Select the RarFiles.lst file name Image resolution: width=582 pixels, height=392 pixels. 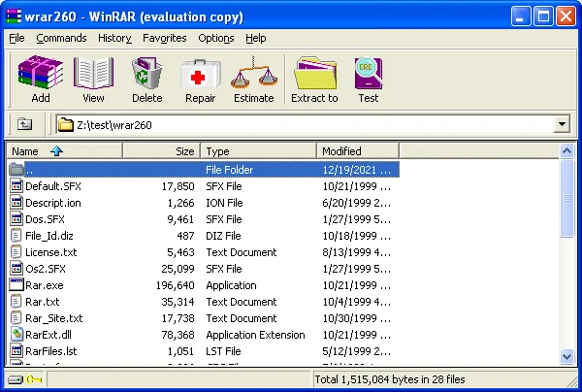(x=50, y=351)
